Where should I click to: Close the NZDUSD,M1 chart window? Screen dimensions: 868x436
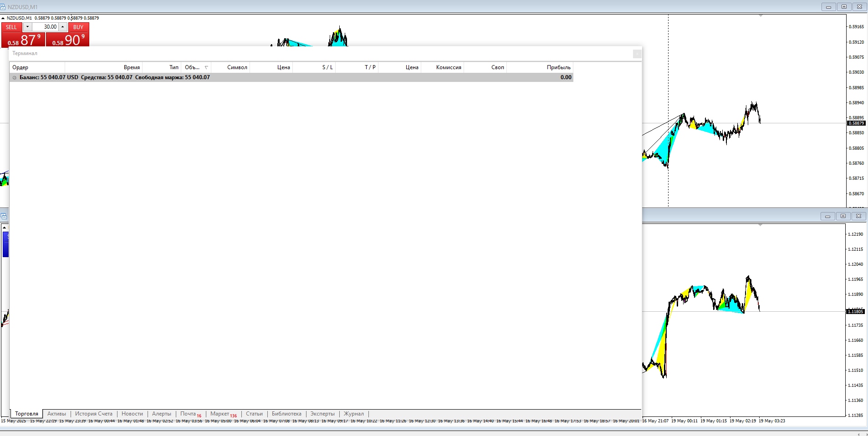[x=859, y=7]
